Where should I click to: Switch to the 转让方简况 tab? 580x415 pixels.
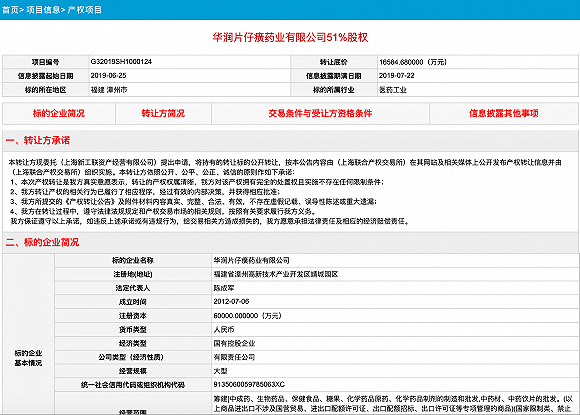(163, 113)
